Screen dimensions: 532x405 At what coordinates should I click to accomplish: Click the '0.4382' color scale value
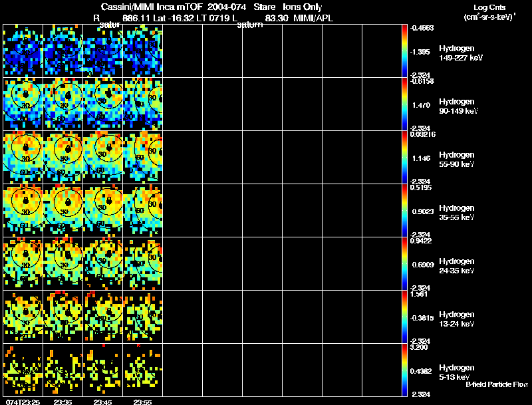(x=422, y=371)
